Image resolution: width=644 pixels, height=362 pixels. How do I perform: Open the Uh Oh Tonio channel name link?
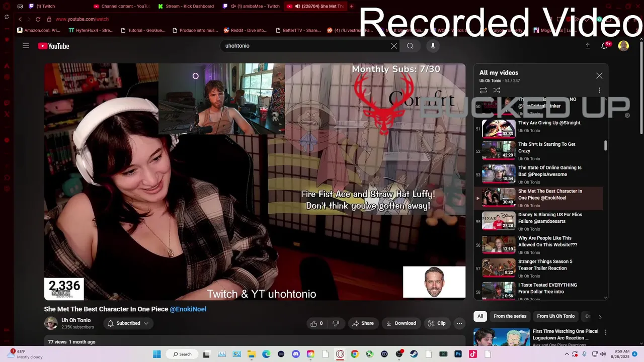[x=76, y=320]
